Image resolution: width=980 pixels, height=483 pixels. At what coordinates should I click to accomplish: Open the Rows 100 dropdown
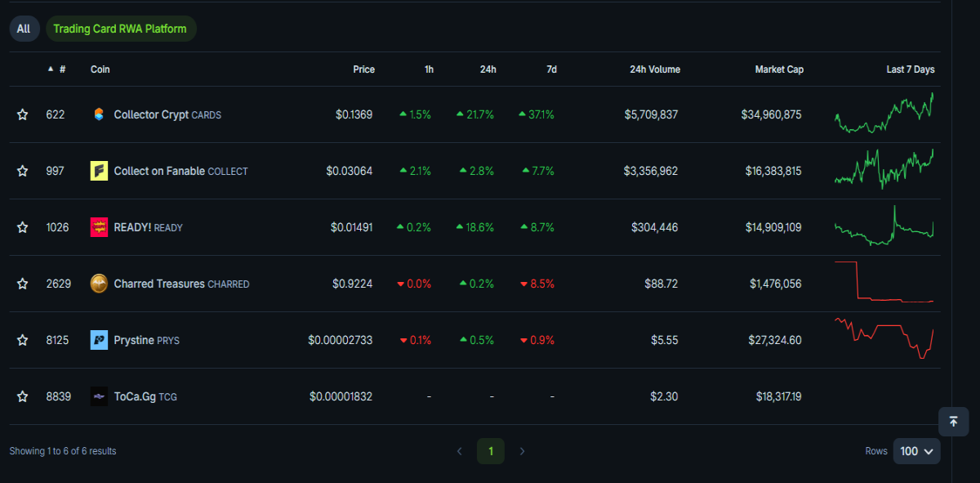[x=916, y=451]
